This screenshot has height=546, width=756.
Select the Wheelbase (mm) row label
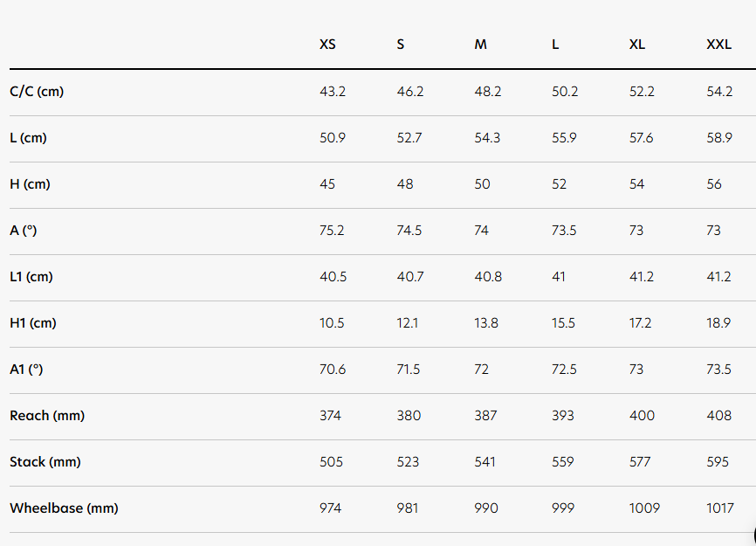coord(64,508)
